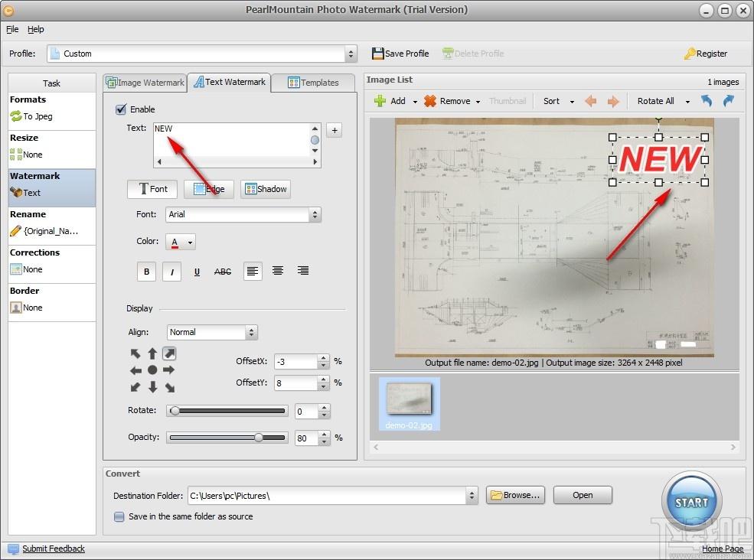Click the Opacity slider handle
The height and width of the screenshot is (560, 754).
(259, 438)
